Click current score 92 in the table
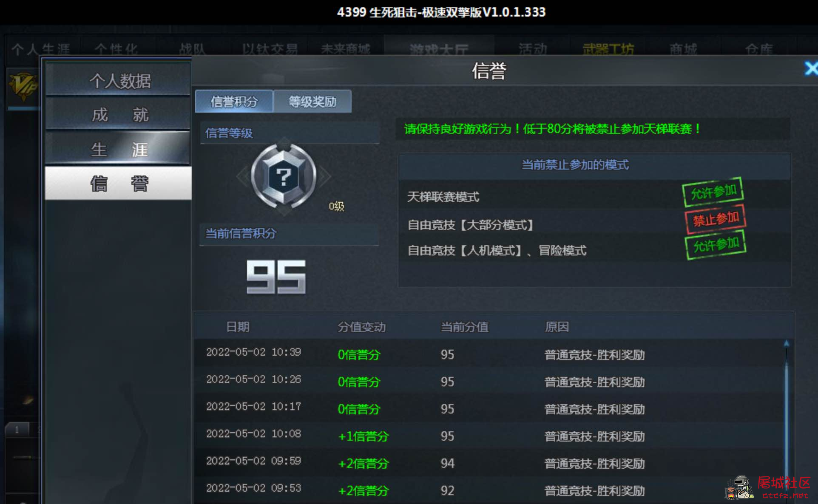 tap(447, 490)
